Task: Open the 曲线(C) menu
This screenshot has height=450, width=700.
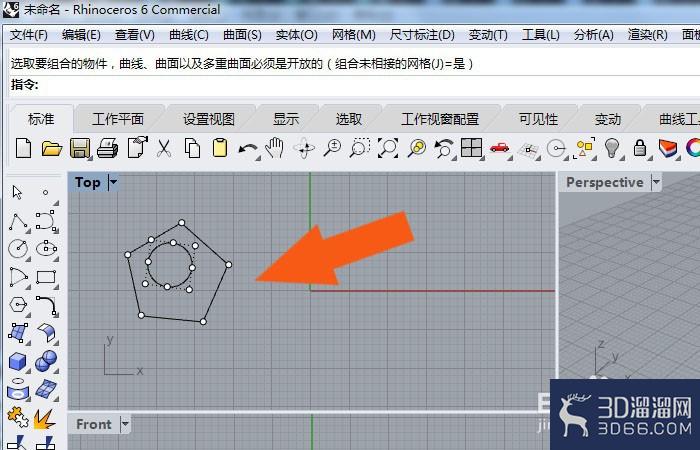Action: [189, 35]
